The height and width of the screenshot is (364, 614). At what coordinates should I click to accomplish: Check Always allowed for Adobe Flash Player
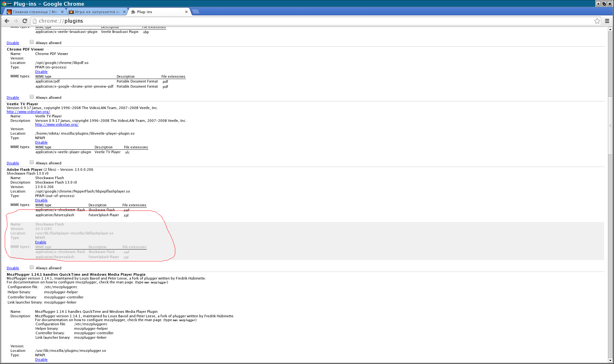click(x=32, y=267)
